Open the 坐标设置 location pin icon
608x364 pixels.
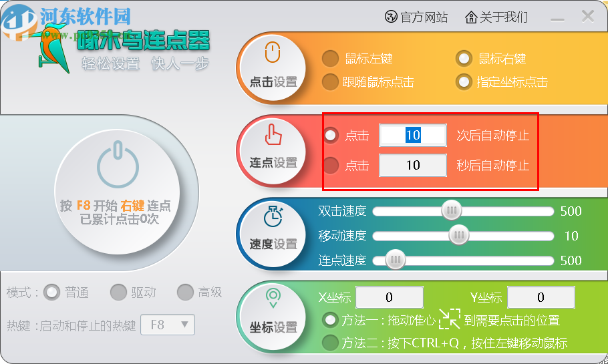point(273,317)
